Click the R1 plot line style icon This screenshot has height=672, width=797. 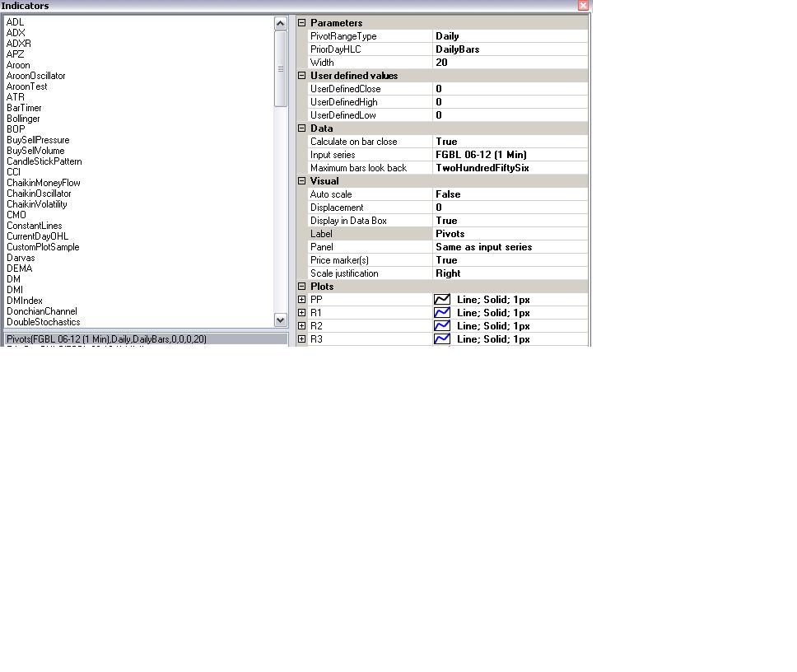click(x=441, y=313)
